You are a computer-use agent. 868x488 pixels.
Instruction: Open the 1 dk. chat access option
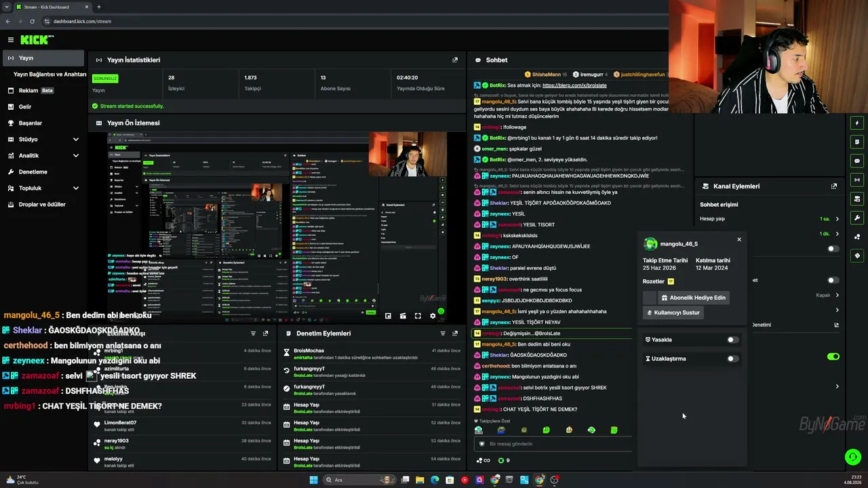point(830,234)
